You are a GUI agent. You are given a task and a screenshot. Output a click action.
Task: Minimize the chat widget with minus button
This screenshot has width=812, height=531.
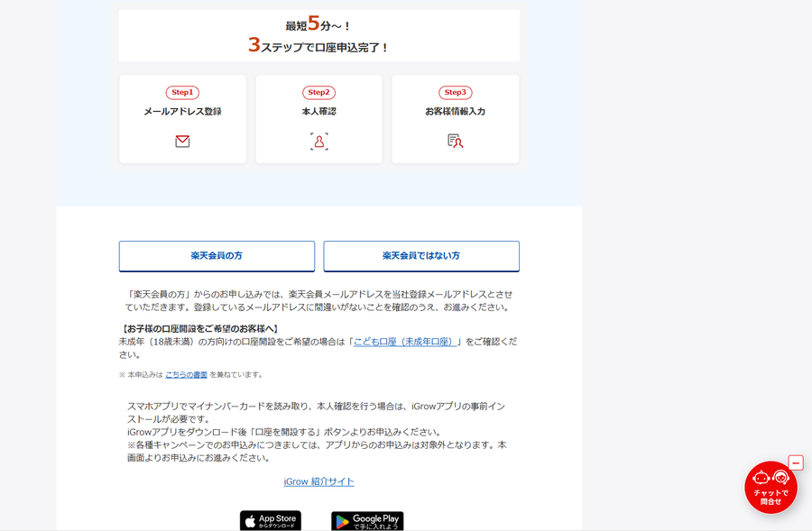click(796, 462)
